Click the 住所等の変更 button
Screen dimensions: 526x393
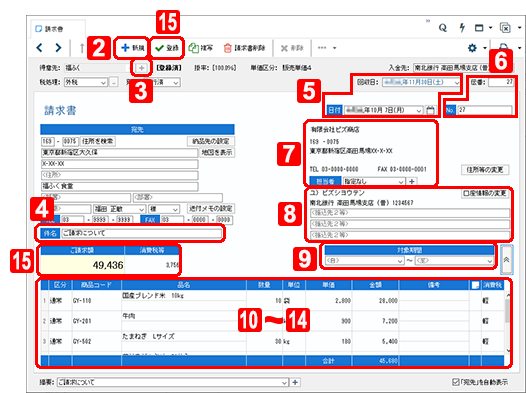click(485, 170)
